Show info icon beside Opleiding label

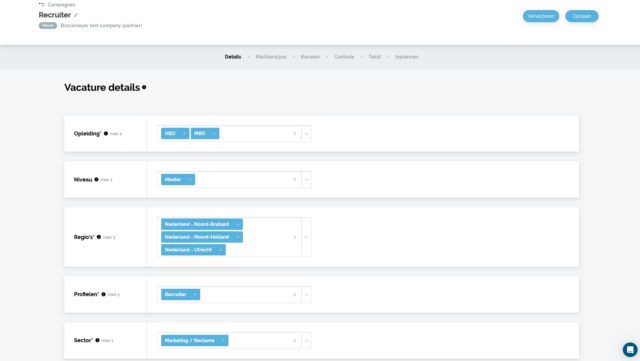(106, 134)
